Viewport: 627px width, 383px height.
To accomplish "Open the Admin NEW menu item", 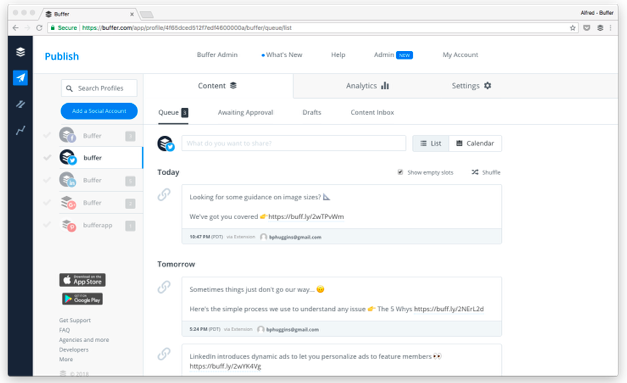I will coord(393,55).
